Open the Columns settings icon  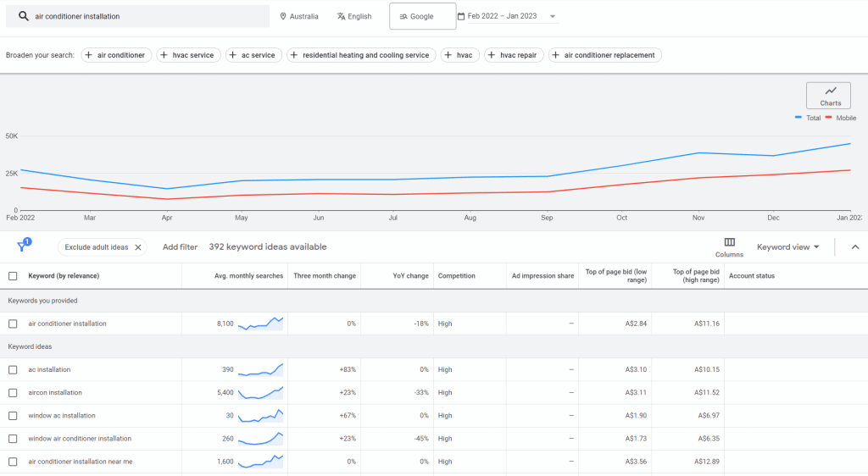click(729, 242)
